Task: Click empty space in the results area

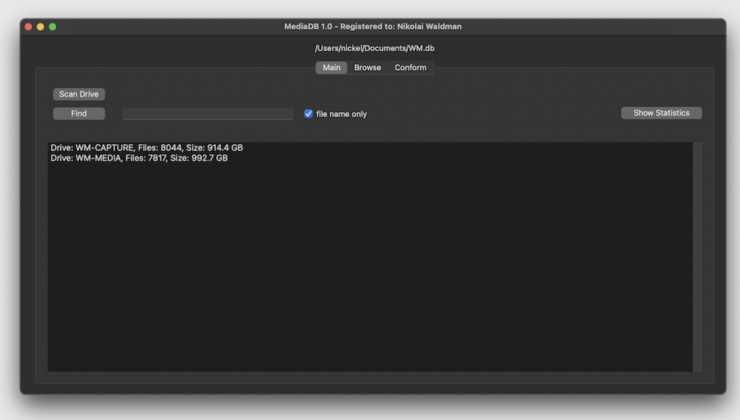Action: pyautogui.click(x=370, y=270)
